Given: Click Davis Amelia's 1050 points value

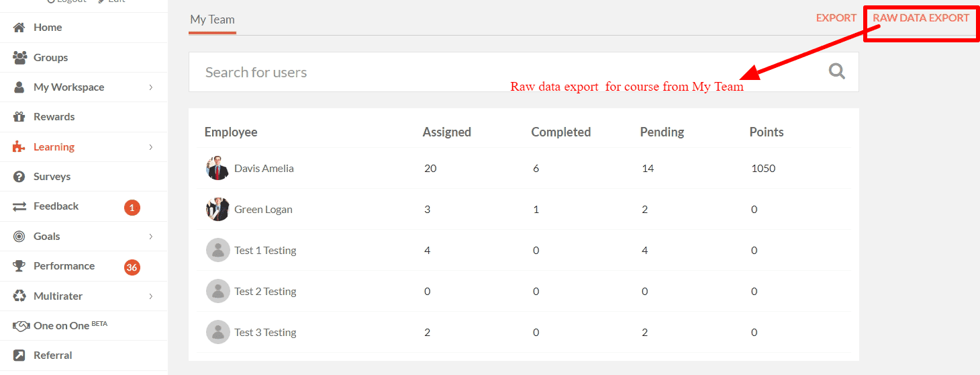Looking at the screenshot, I should pyautogui.click(x=763, y=169).
